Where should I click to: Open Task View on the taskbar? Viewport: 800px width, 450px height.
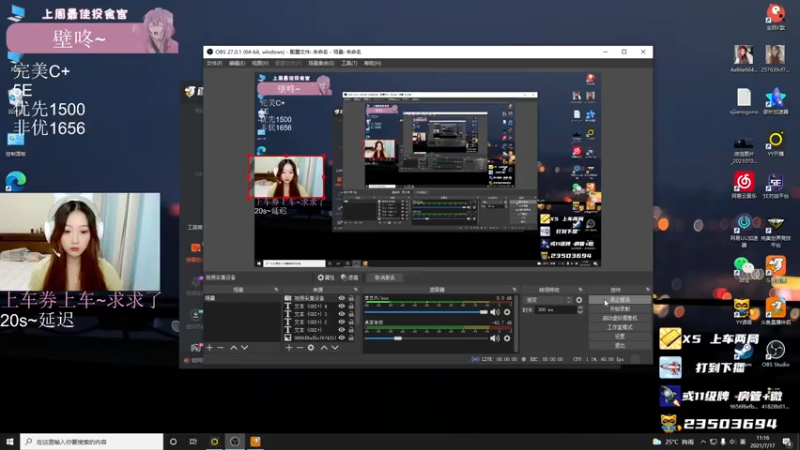point(193,441)
